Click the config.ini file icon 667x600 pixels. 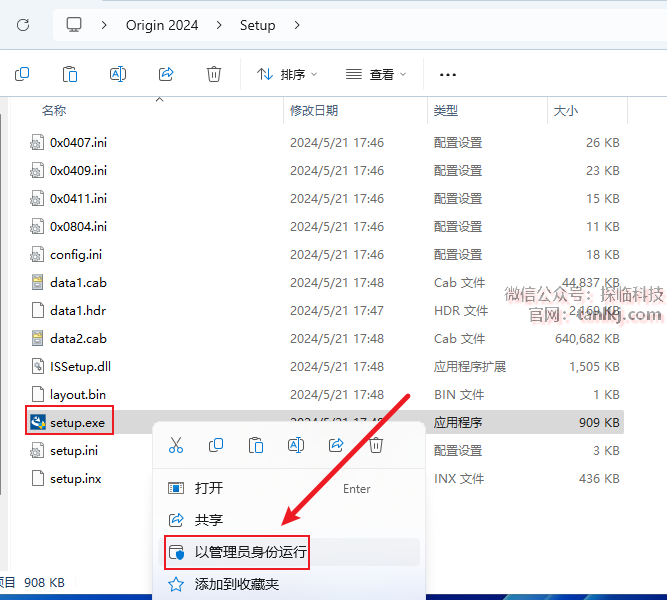37,254
